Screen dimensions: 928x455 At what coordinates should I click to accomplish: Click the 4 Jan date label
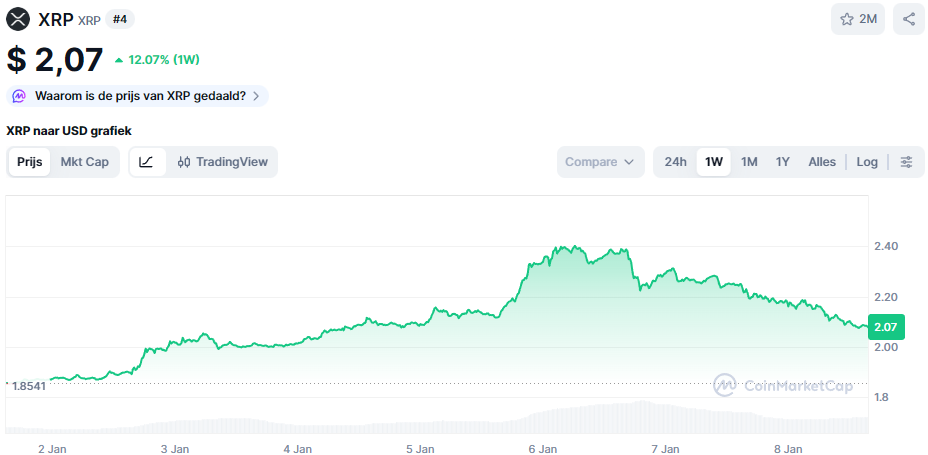click(x=298, y=449)
